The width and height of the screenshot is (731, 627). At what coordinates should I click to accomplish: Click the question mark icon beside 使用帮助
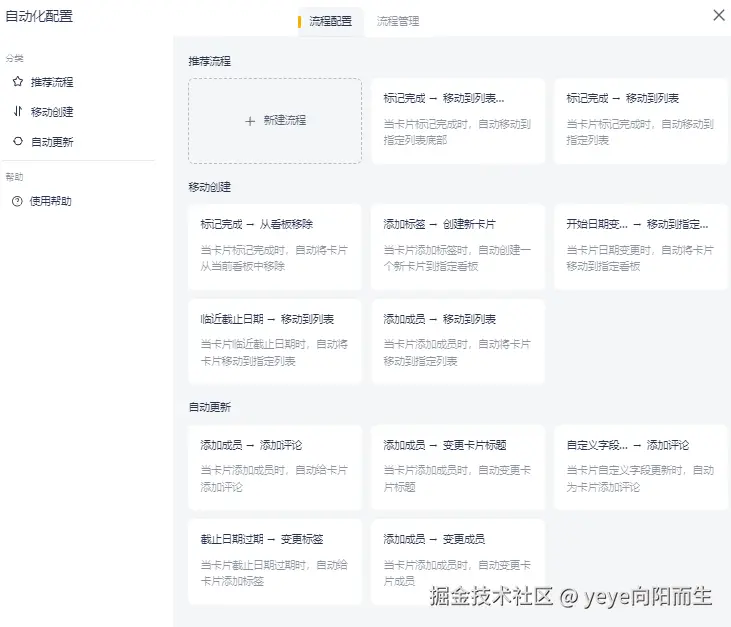click(x=17, y=201)
